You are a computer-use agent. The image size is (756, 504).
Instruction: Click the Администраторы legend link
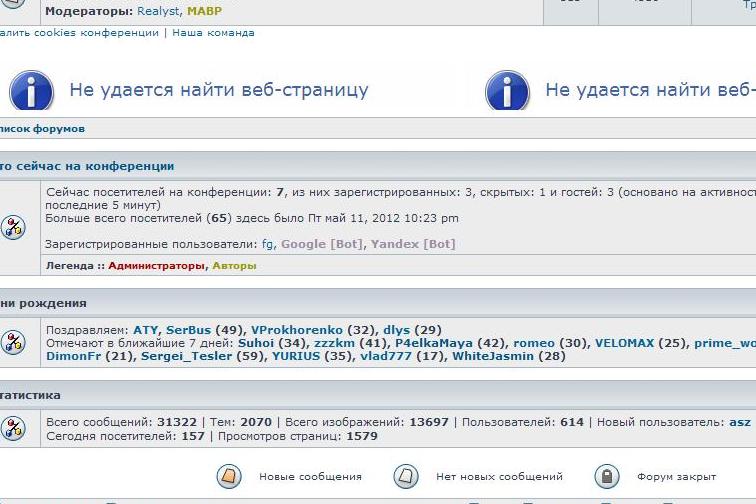pyautogui.click(x=158, y=266)
